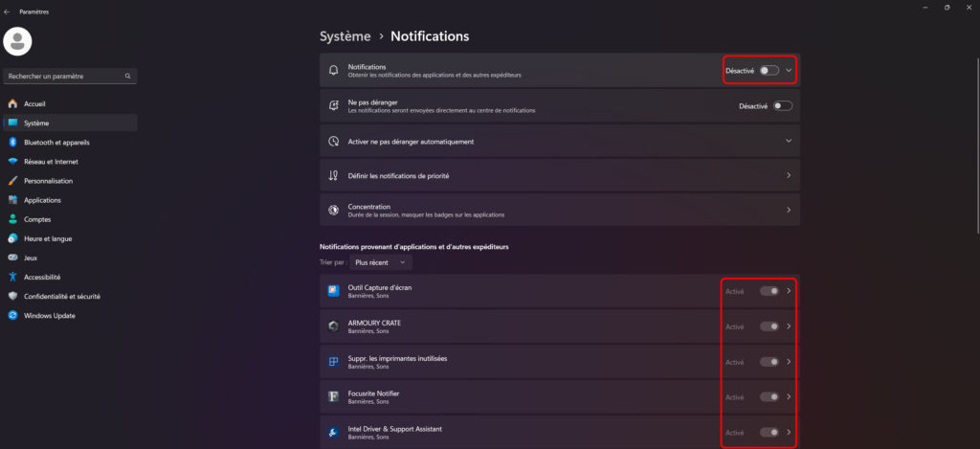Click the Désactivé label beside Ne pas déranger
The image size is (980, 449).
[x=753, y=106]
